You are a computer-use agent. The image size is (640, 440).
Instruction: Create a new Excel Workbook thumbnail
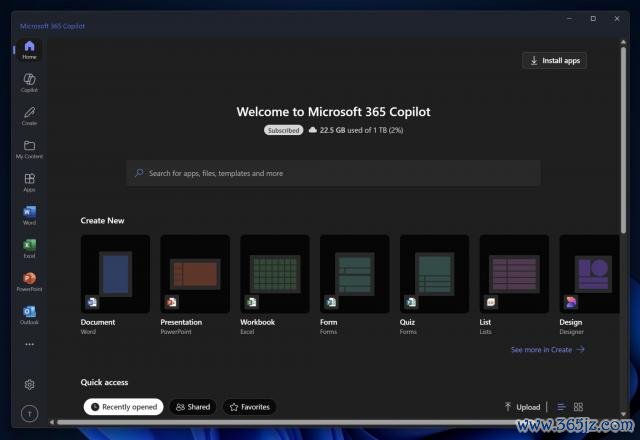pyautogui.click(x=275, y=274)
